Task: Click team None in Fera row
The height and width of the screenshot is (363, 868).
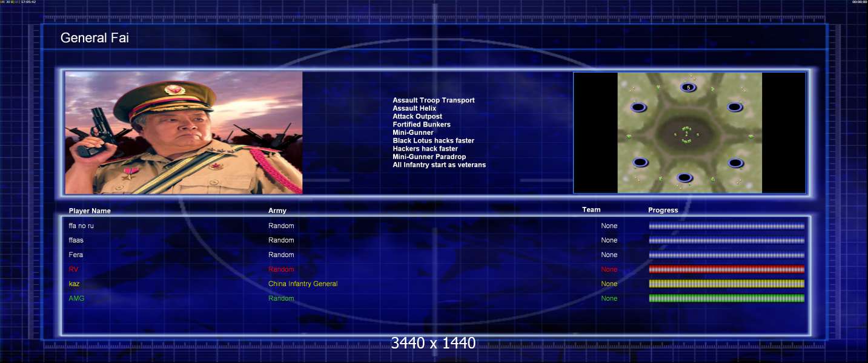Action: (609, 255)
